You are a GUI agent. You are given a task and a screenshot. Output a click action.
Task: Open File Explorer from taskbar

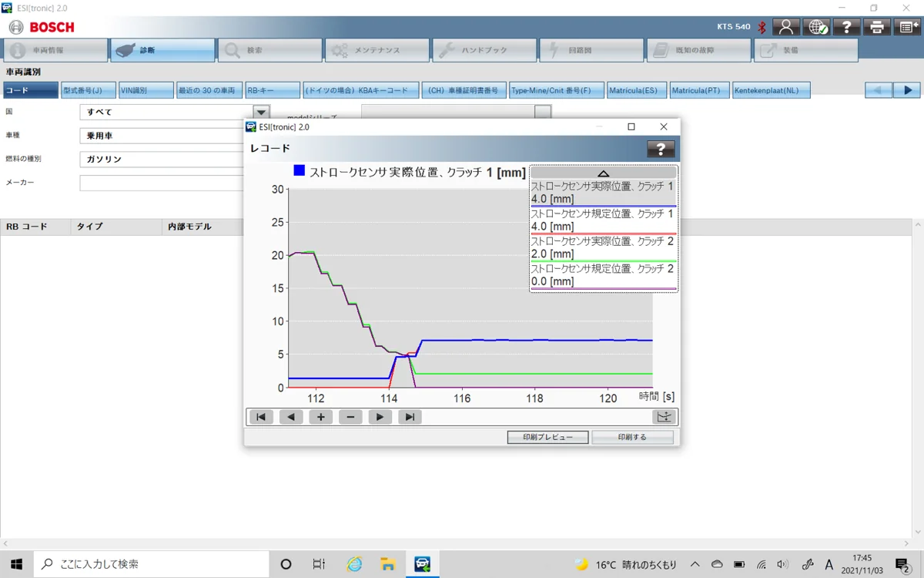pyautogui.click(x=388, y=564)
